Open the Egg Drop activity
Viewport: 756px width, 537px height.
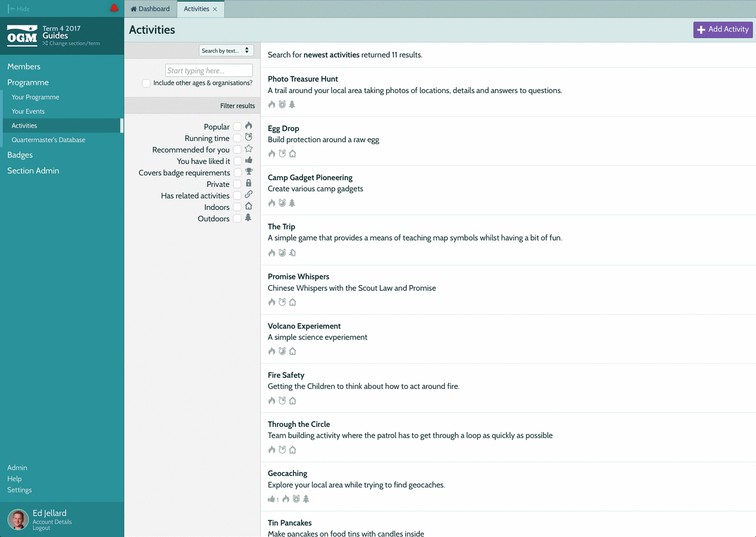(x=283, y=128)
